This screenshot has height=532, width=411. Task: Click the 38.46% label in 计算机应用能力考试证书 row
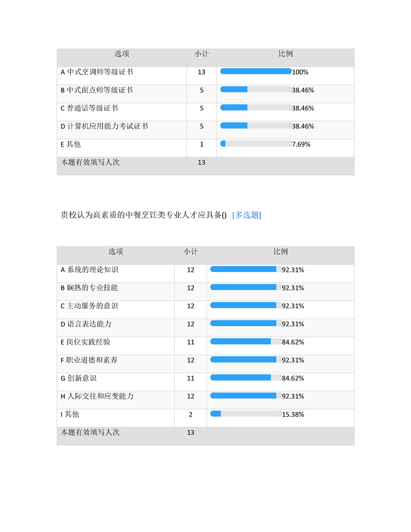click(303, 126)
